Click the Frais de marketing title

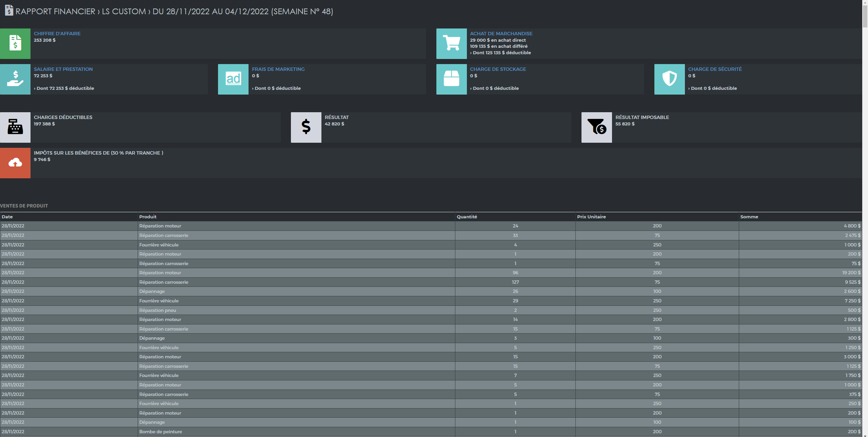(278, 69)
